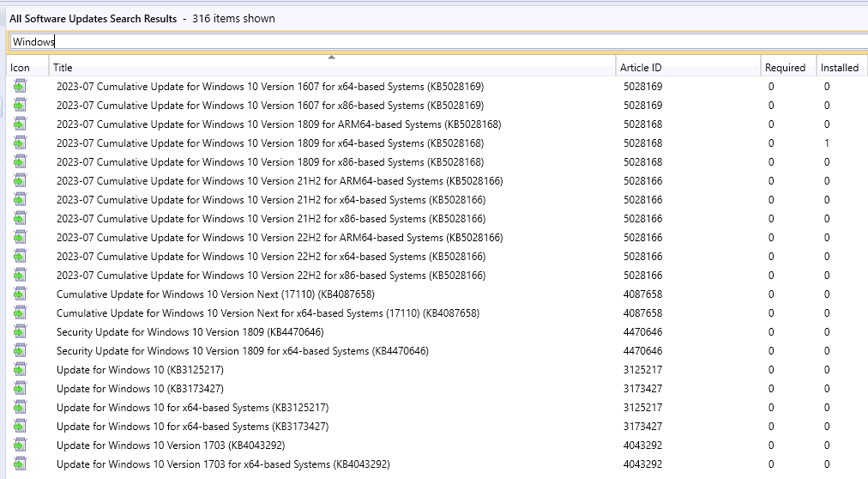Select Update for Windows 10 x64 (KB3173427) title
The width and height of the screenshot is (868, 479).
pyautogui.click(x=193, y=427)
